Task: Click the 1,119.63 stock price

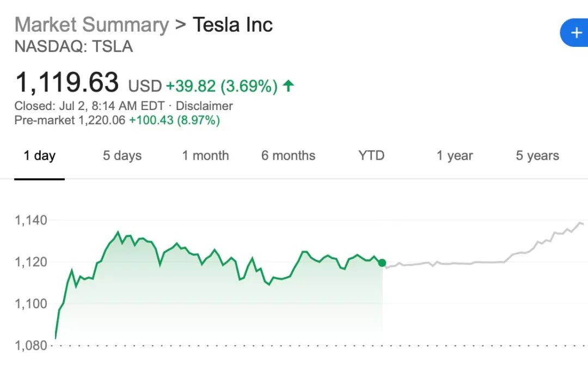Action: (66, 83)
